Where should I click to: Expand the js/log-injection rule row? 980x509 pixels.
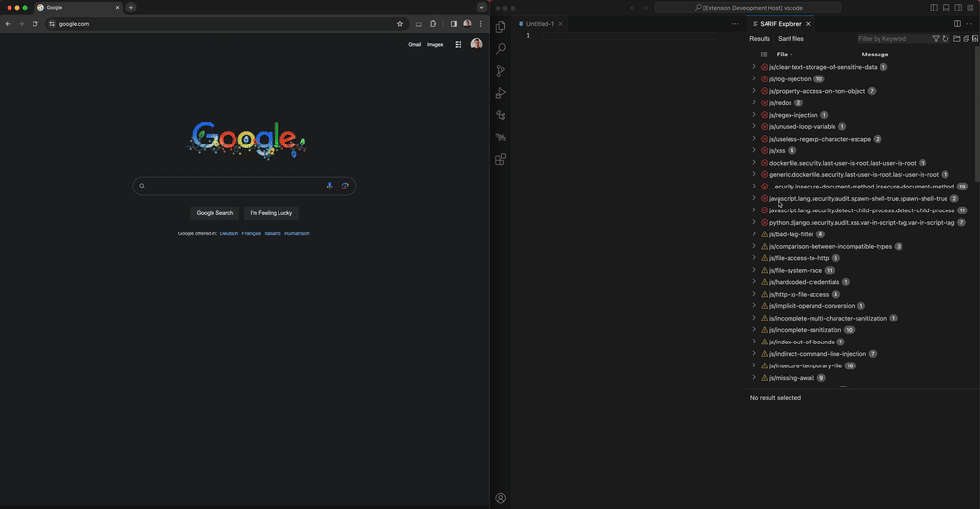[x=754, y=78]
